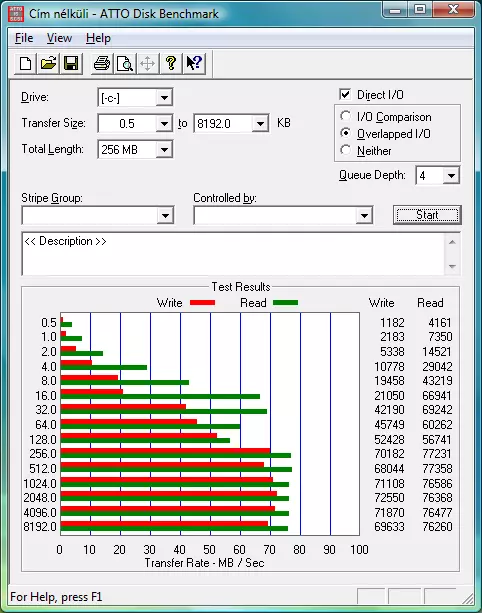Select the Overlapped I/O radio button
This screenshot has height=613, width=482.
click(345, 133)
